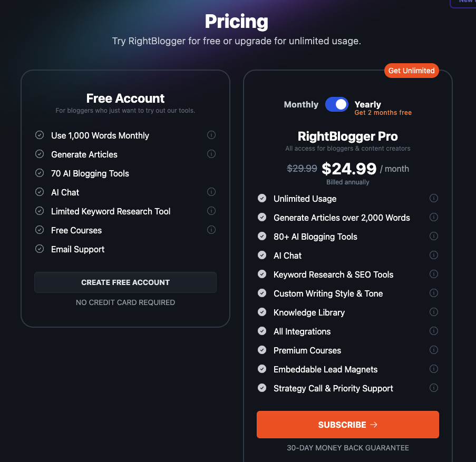Viewport: 476px width, 462px height.
Task: Toggle the Monthly/Yearly billing switch
Action: pos(337,104)
